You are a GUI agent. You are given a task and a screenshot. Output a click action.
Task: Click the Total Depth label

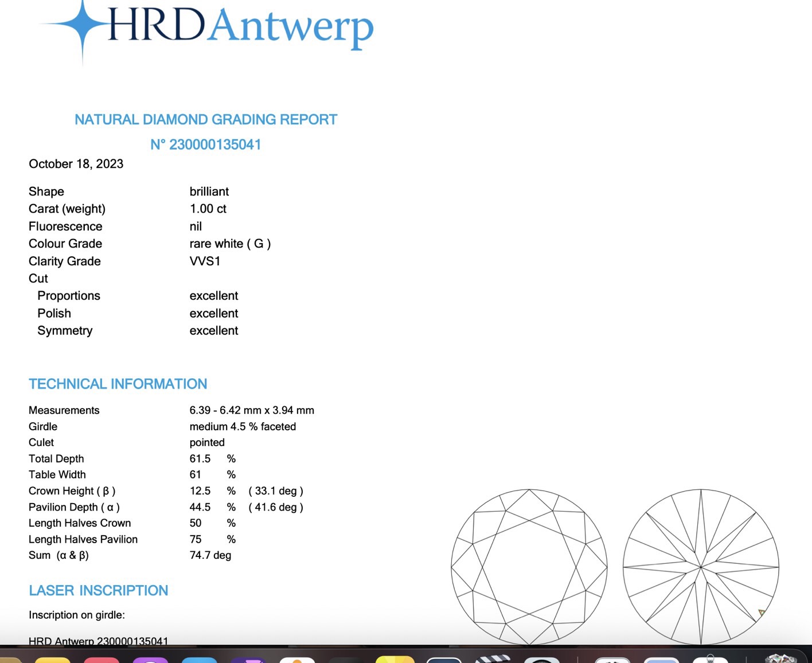[56, 458]
